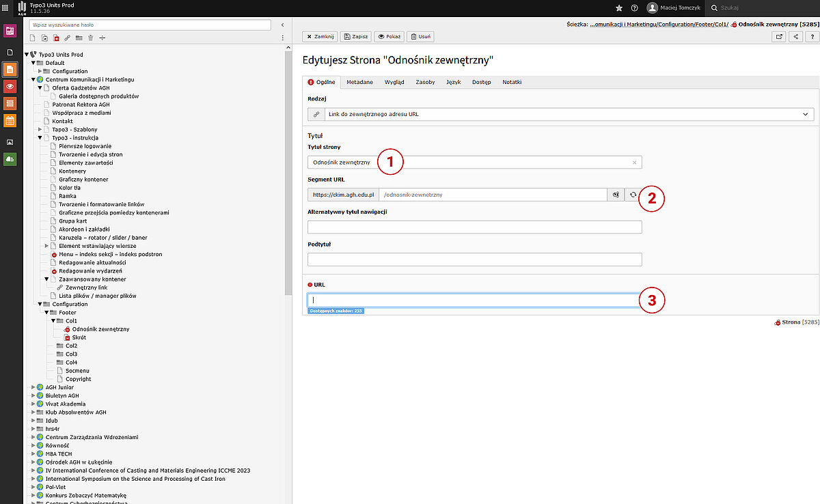The height and width of the screenshot is (504, 820).
Task: Click the Pokaż preview button
Action: coord(389,37)
